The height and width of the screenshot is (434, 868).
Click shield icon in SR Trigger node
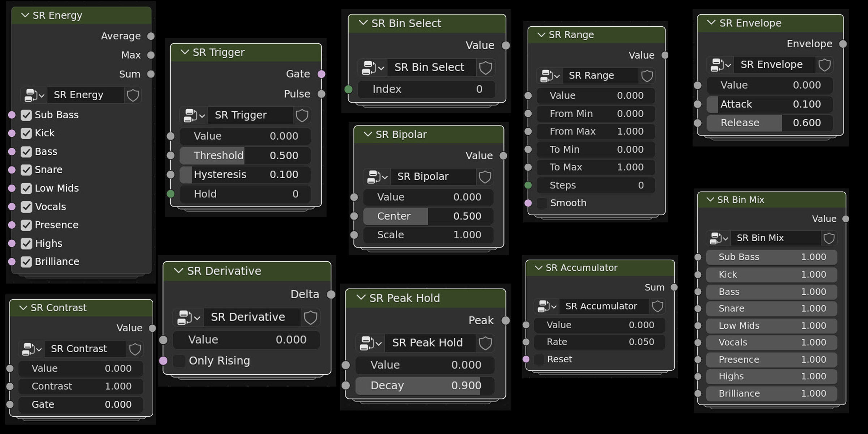point(302,116)
